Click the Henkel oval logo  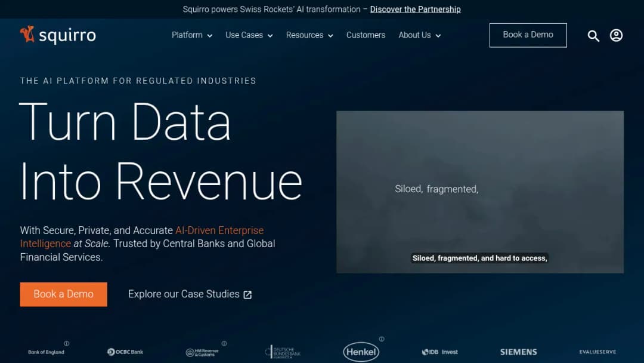click(361, 352)
